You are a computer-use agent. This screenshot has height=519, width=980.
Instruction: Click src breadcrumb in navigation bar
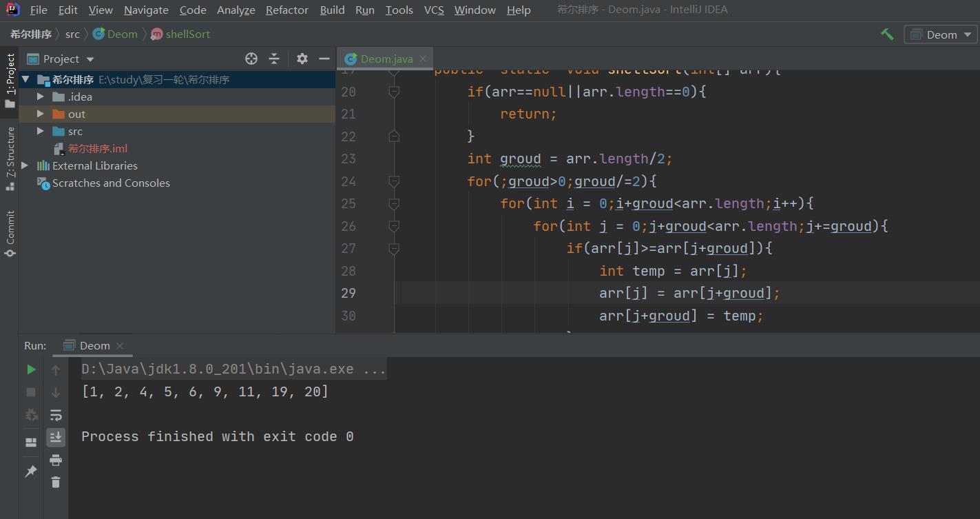[72, 34]
